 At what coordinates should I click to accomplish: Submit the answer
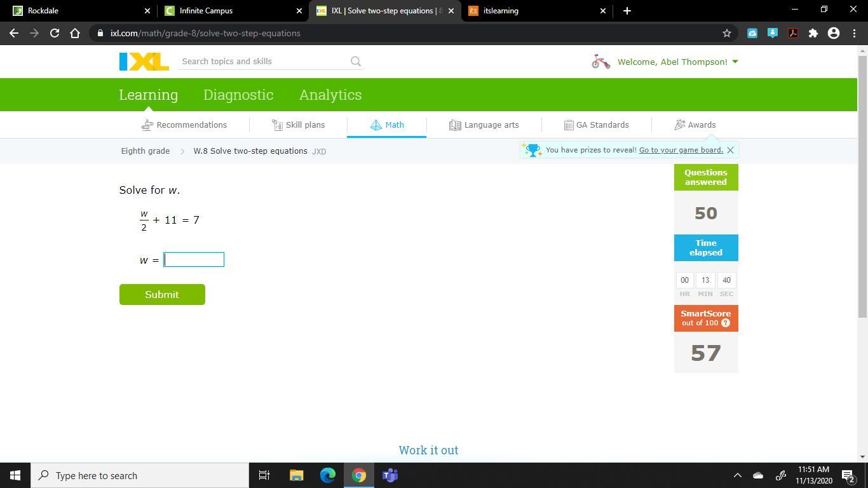(x=162, y=295)
